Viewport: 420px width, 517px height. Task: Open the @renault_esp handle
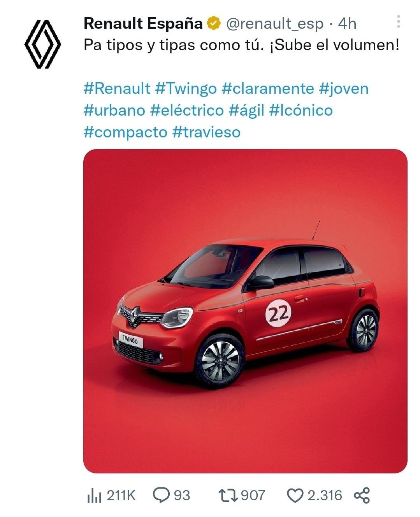click(275, 24)
